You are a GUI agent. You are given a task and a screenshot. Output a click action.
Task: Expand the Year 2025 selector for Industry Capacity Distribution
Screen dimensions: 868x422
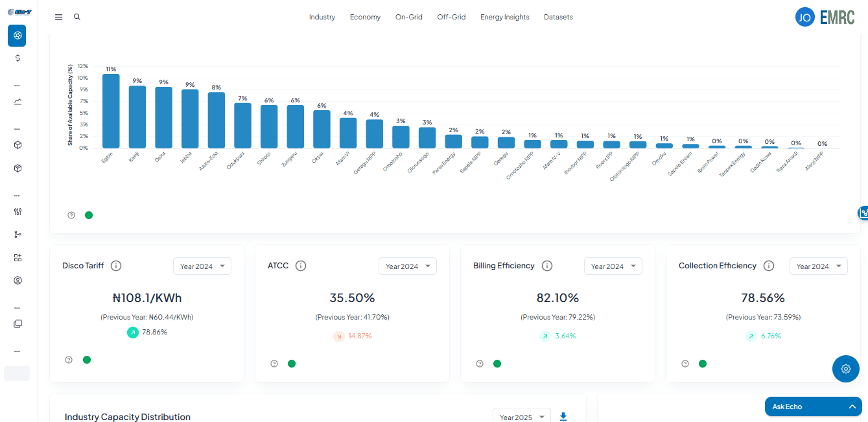pos(521,416)
